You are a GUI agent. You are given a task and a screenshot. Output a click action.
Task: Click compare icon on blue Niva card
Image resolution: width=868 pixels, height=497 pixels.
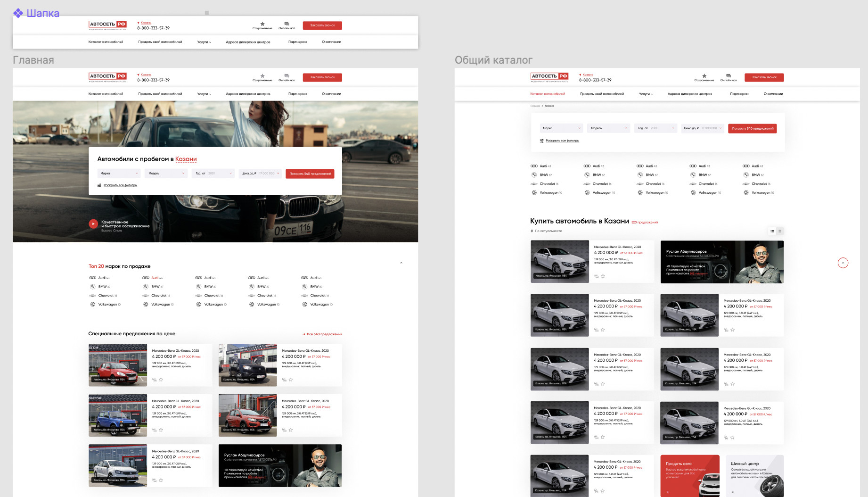coord(154,430)
